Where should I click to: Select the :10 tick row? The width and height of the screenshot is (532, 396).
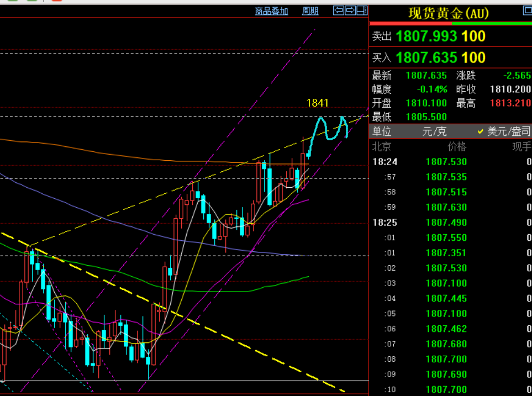pyautogui.click(x=451, y=389)
